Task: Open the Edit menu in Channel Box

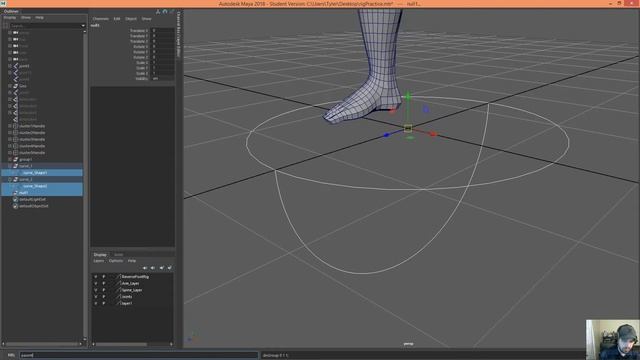Action: pos(117,19)
